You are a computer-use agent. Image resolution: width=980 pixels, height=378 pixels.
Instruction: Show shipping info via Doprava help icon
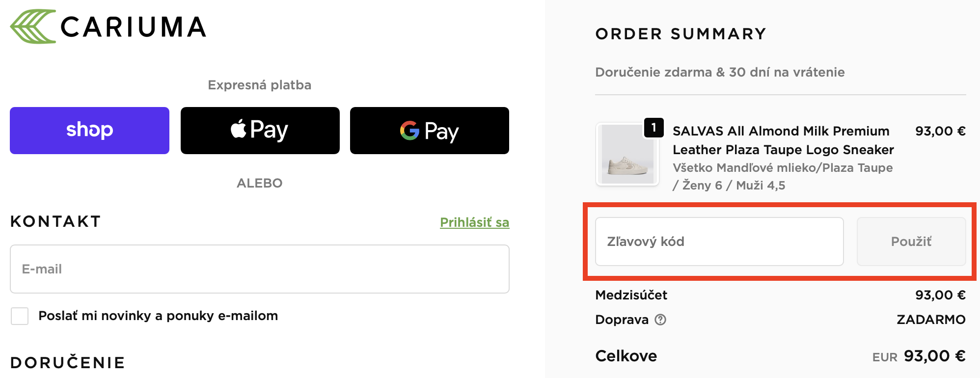(x=661, y=320)
